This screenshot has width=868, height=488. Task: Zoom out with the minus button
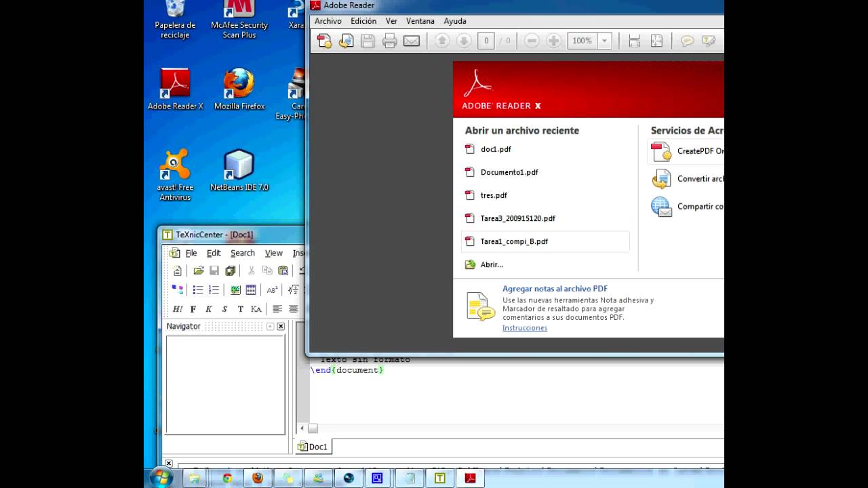[x=532, y=41]
